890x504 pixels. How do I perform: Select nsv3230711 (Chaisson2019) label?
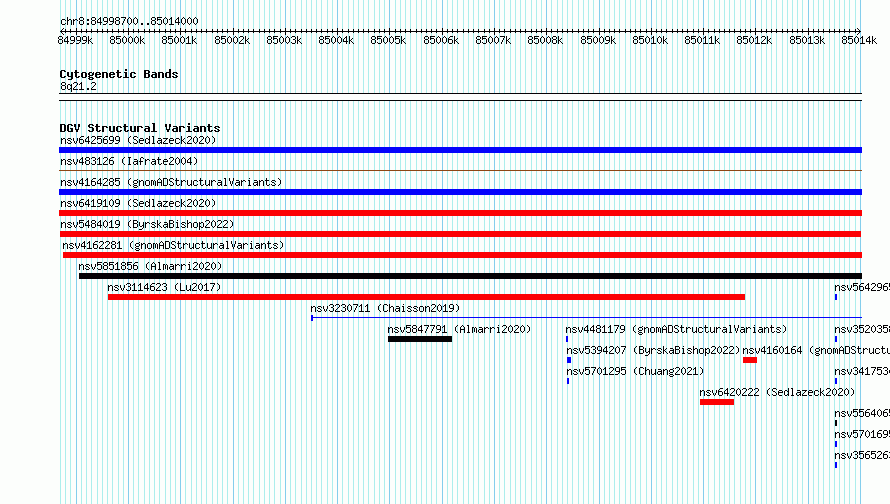(x=385, y=308)
